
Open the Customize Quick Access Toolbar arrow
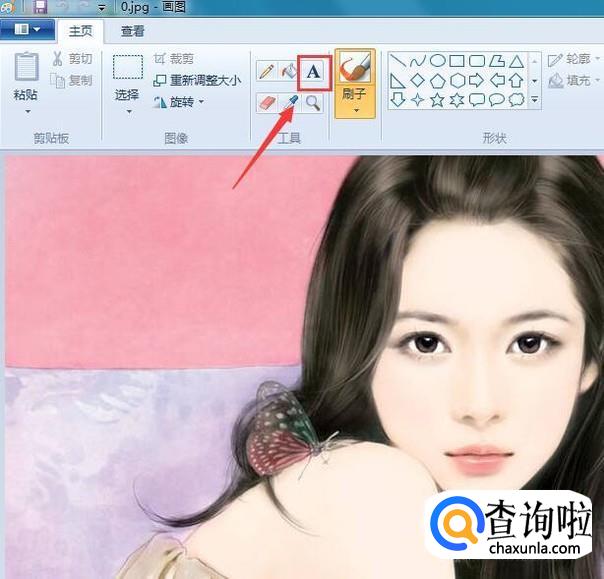102,7
